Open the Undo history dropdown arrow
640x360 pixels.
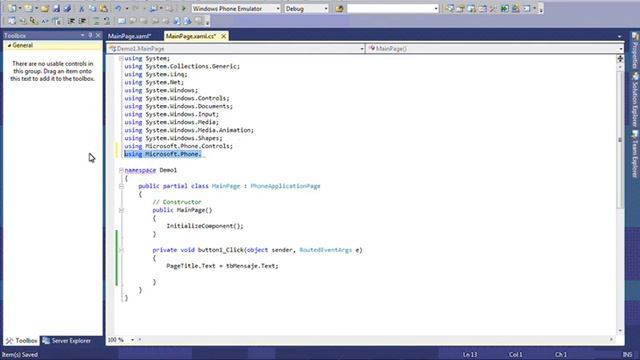pyautogui.click(x=127, y=9)
